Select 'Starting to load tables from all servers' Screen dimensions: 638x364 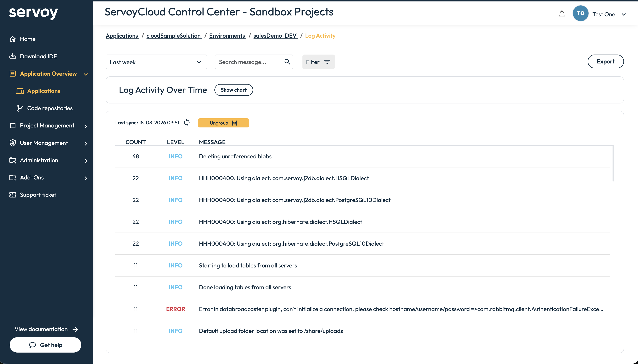248,265
